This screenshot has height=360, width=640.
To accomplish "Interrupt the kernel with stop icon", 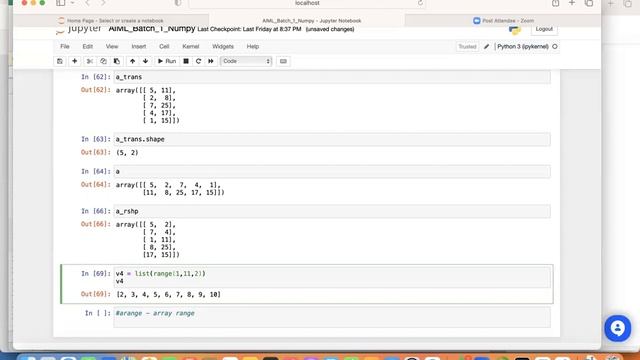I will 186,61.
